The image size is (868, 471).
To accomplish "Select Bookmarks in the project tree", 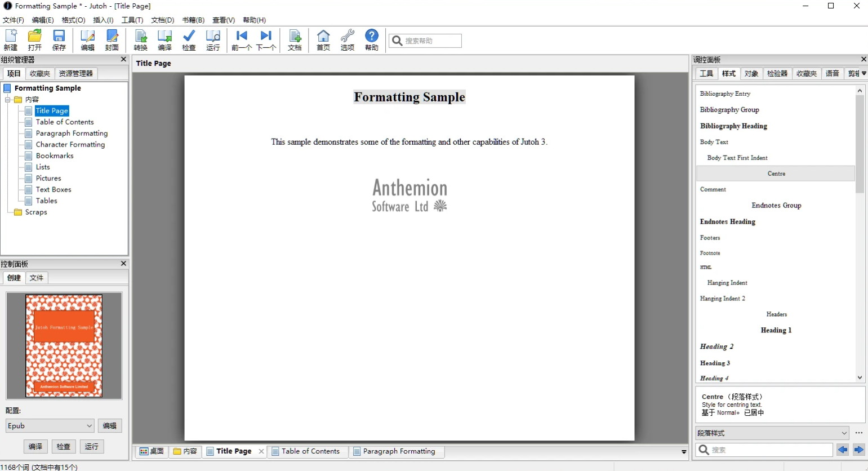I will (55, 156).
